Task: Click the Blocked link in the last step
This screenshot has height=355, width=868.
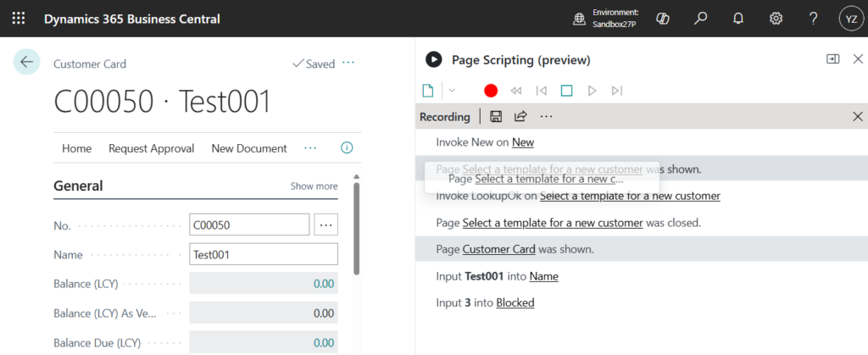Action: pos(515,302)
